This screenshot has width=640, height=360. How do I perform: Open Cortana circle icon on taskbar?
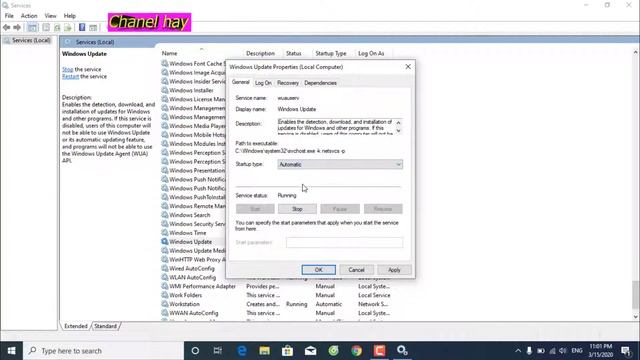tap(195, 351)
